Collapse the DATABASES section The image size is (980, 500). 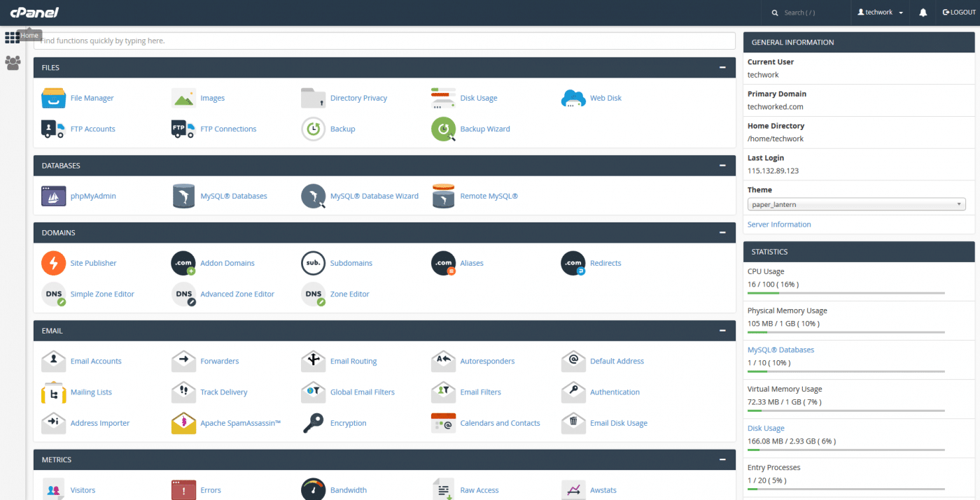pos(722,165)
